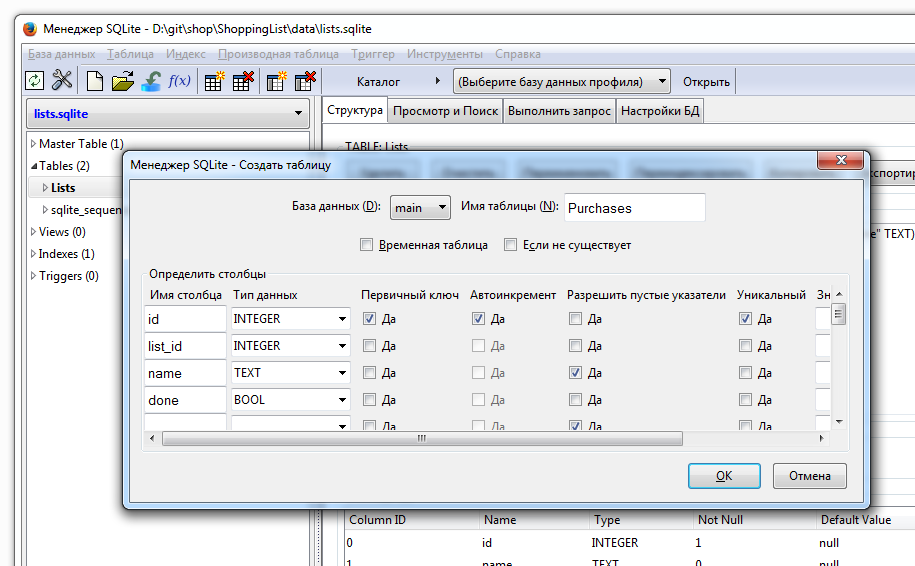
Task: Expand the Triggers (0) tree node
Action: click(x=33, y=276)
